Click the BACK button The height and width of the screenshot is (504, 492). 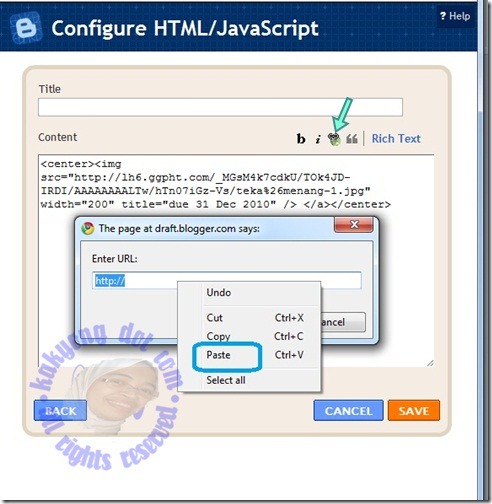(x=60, y=411)
